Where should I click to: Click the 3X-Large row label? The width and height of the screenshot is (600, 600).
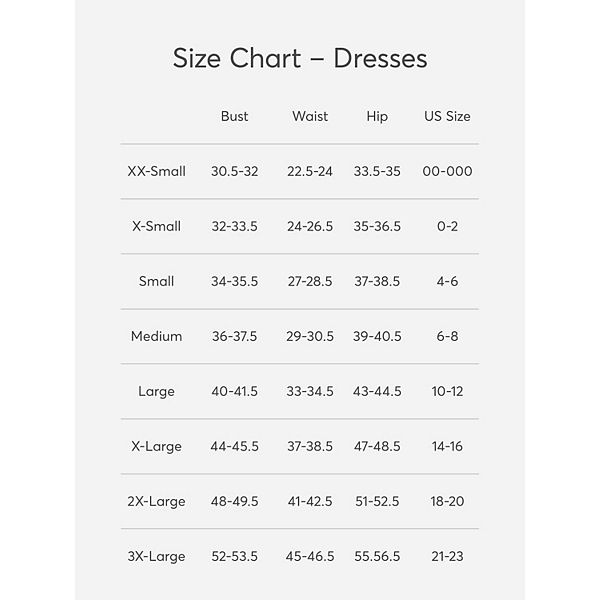(x=157, y=557)
